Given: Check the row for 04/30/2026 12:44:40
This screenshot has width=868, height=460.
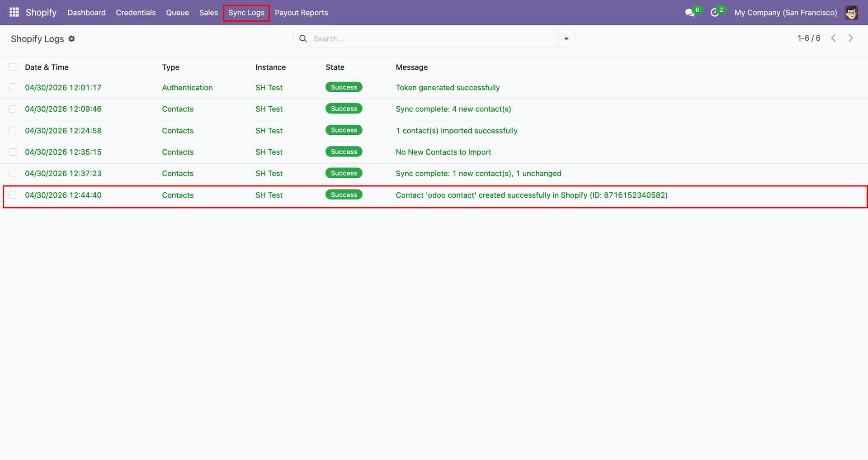Looking at the screenshot, I should 13,195.
